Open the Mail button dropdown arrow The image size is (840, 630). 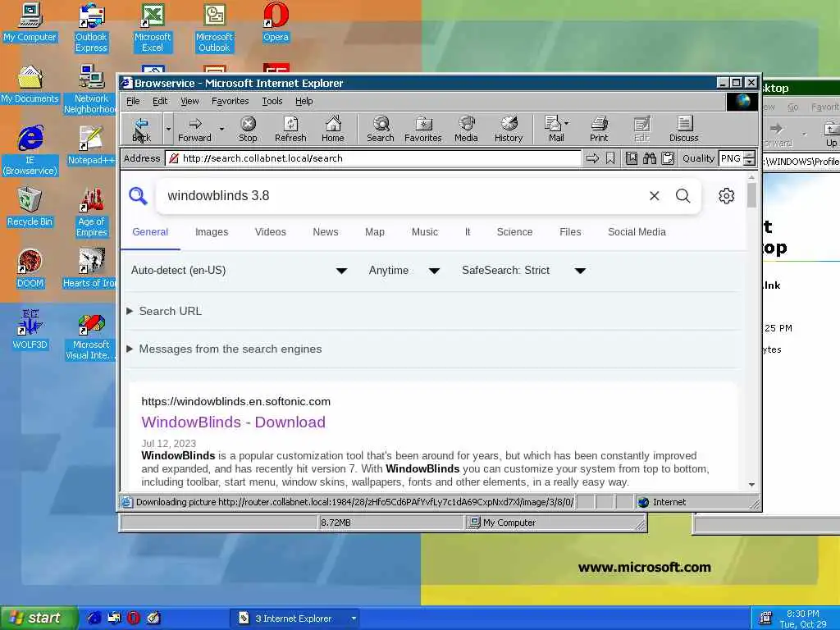(567, 123)
